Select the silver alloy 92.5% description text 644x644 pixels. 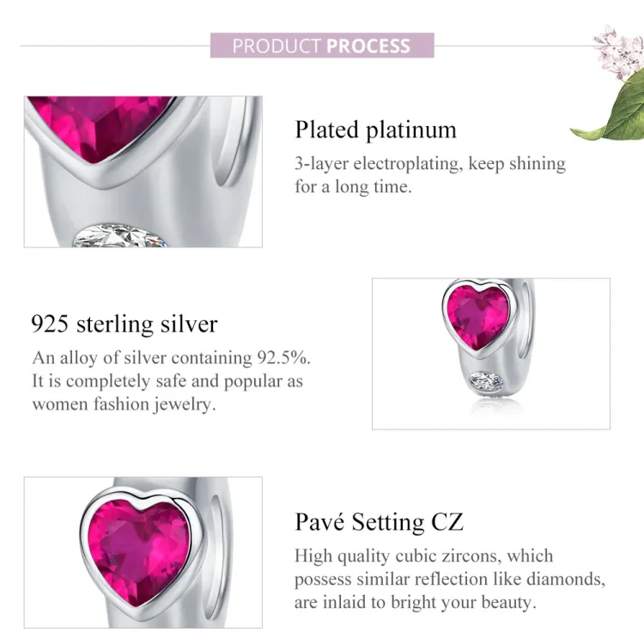167,380
